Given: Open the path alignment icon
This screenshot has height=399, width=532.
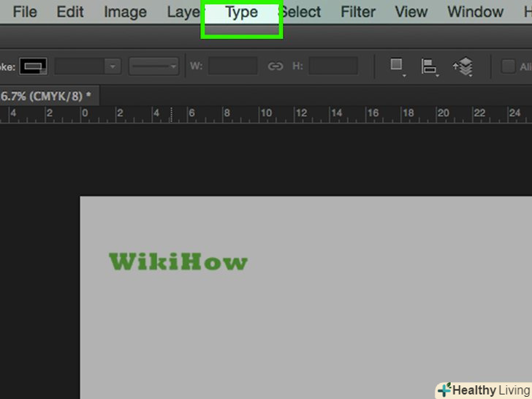Looking at the screenshot, I should point(430,66).
